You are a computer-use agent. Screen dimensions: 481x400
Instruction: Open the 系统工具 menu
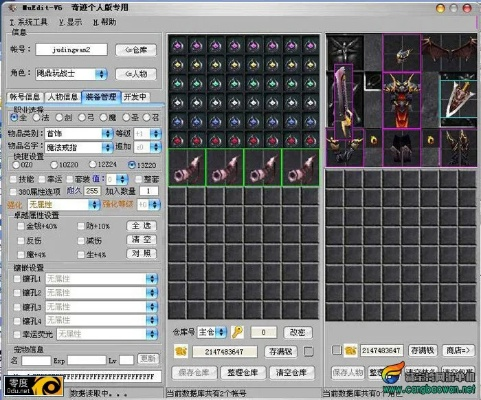click(x=29, y=22)
